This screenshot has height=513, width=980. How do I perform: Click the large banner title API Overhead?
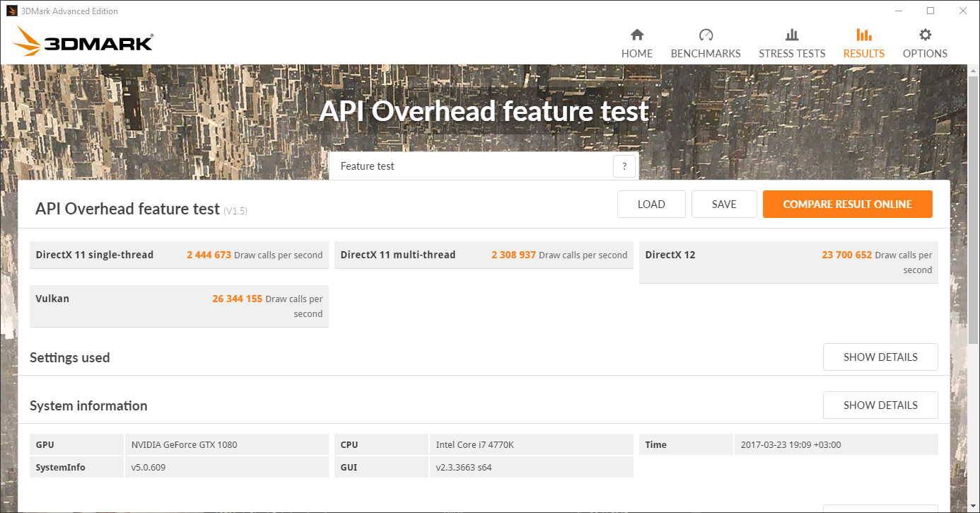pyautogui.click(x=484, y=111)
